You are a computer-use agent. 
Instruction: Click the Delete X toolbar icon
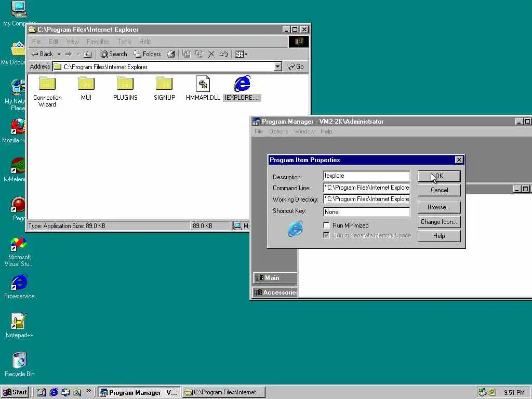[211, 54]
